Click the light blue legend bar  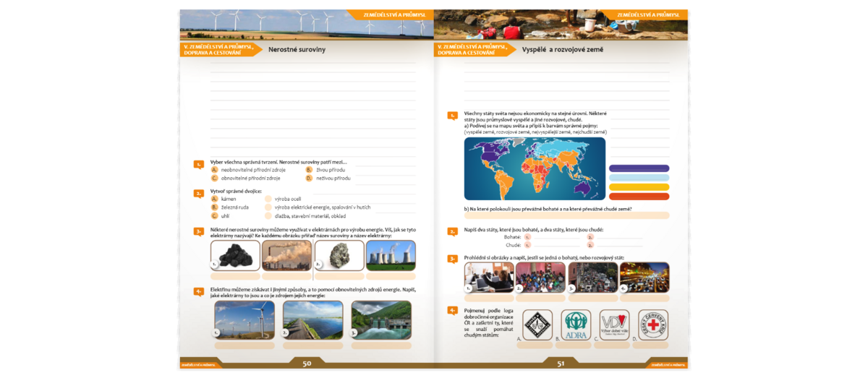[639, 178]
